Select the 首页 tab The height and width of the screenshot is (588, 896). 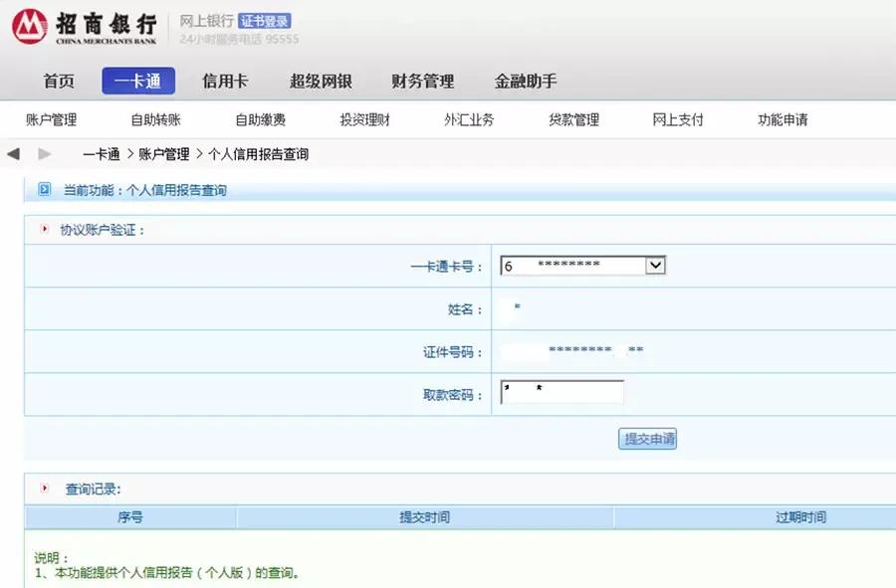[x=58, y=82]
